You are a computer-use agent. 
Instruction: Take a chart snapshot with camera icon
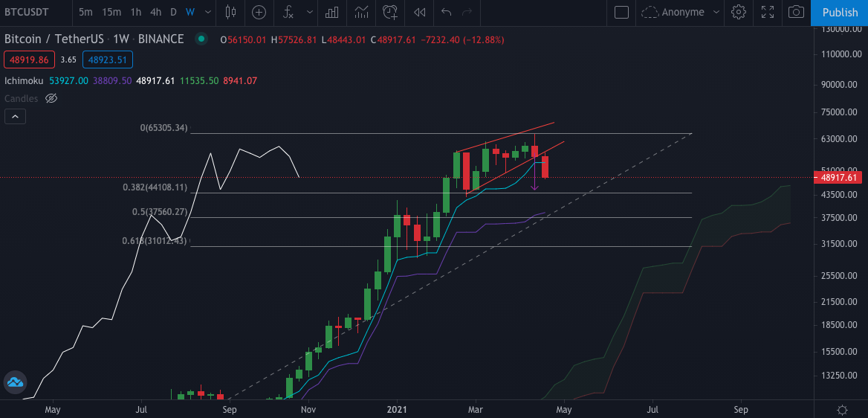point(797,12)
